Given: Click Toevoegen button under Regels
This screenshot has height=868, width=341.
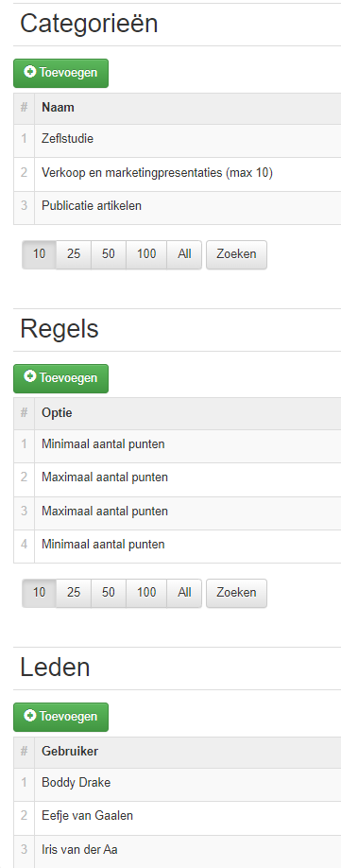Looking at the screenshot, I should coord(60,378).
